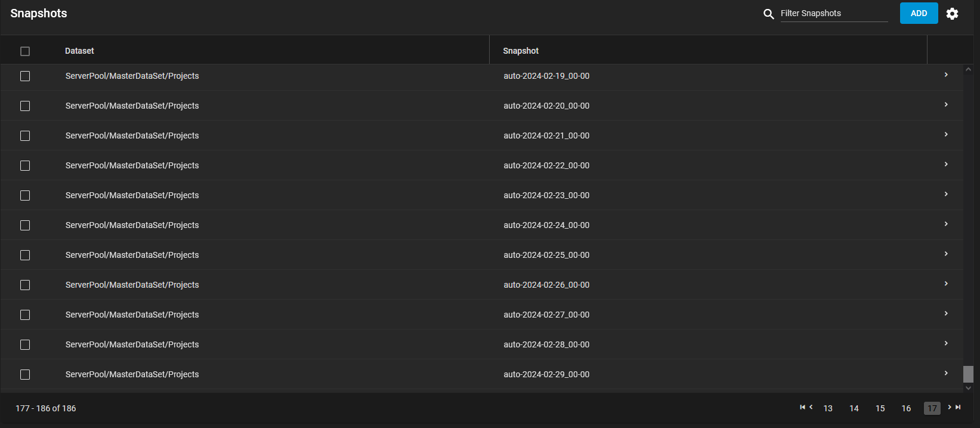Image resolution: width=980 pixels, height=428 pixels.
Task: Check the auto-2024-02-19_00-00 snapshot row
Action: 25,76
